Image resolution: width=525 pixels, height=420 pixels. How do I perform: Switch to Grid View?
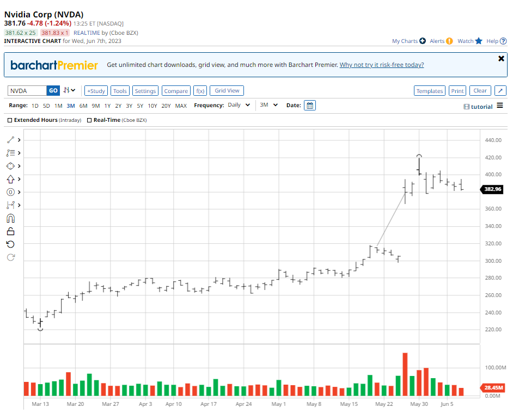(227, 91)
